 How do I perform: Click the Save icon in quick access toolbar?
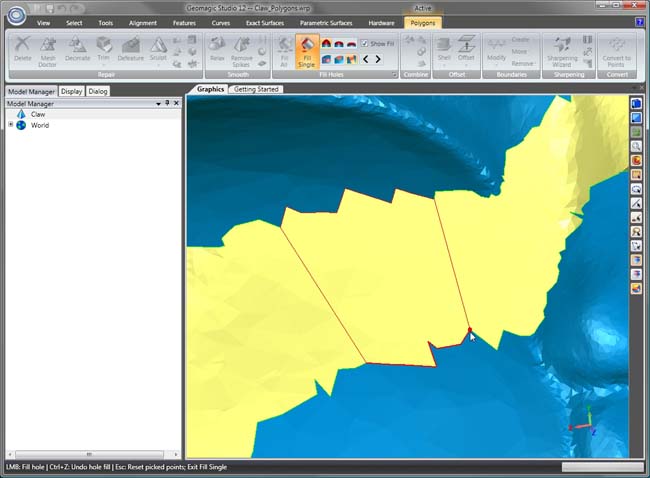pos(50,8)
